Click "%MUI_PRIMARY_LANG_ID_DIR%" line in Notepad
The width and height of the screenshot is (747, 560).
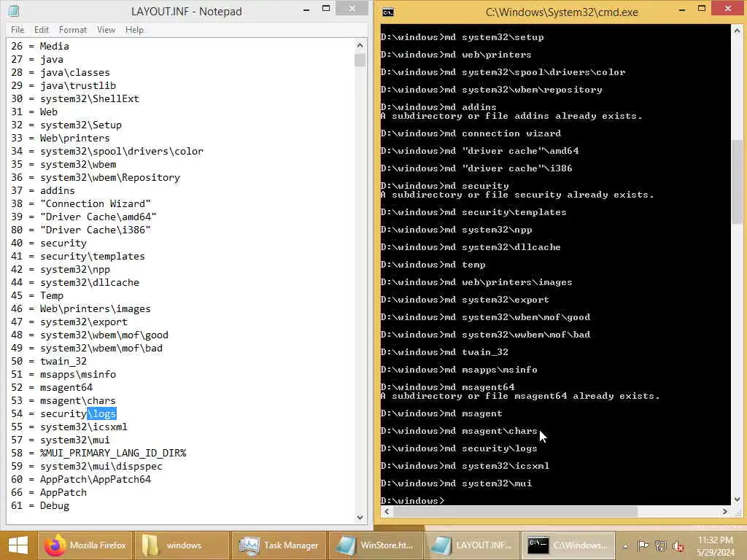point(98,453)
